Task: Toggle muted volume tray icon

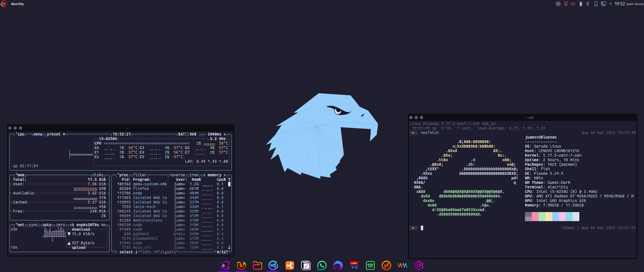Action: (573, 4)
